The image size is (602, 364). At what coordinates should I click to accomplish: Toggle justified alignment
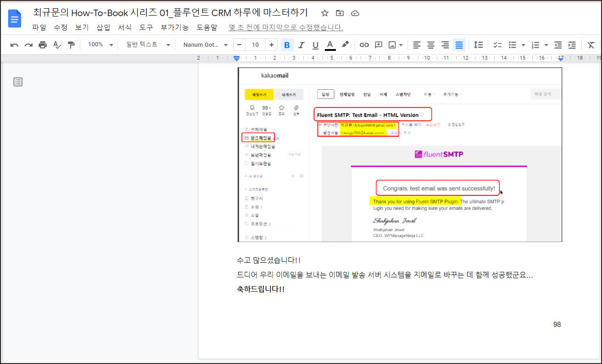(x=459, y=45)
